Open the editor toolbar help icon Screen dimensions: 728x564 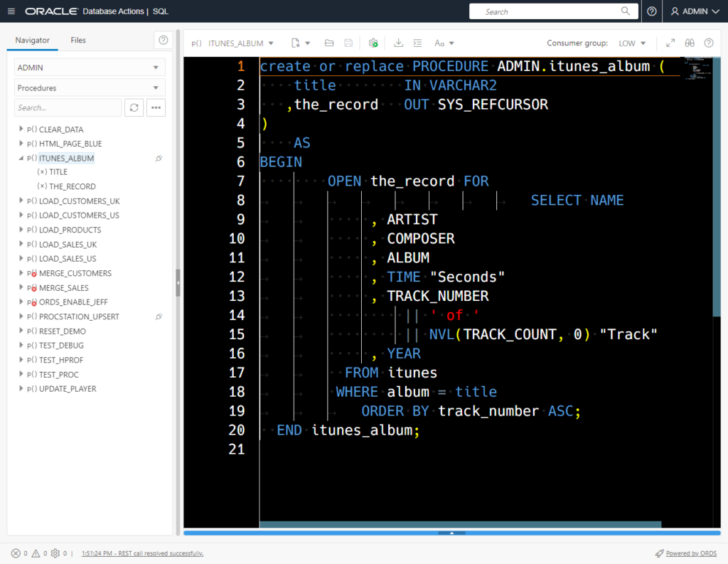click(709, 43)
